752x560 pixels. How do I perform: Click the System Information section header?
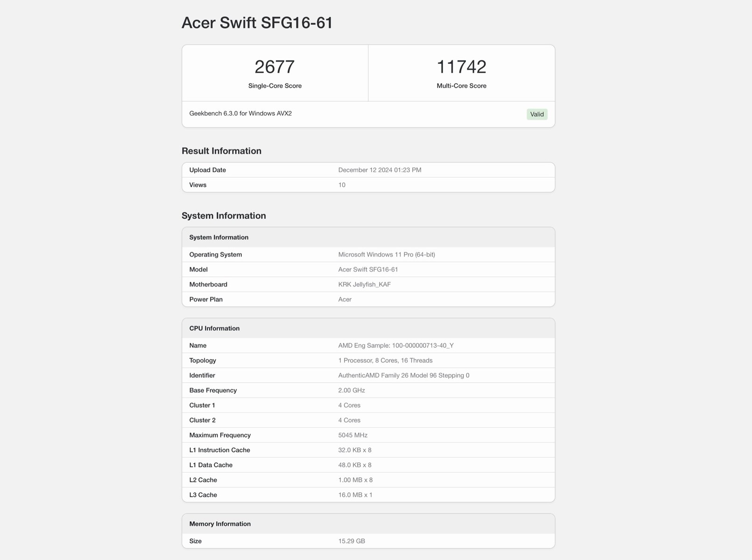click(x=224, y=216)
